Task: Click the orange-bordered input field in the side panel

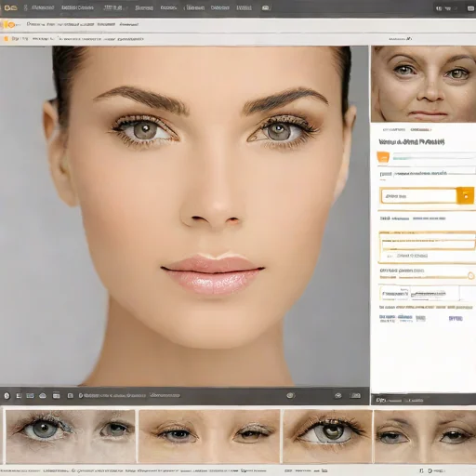Action: (x=418, y=196)
